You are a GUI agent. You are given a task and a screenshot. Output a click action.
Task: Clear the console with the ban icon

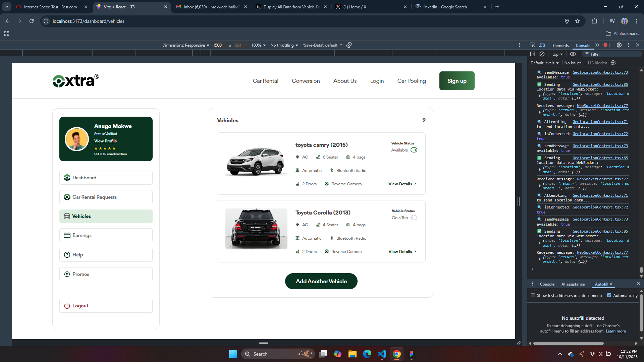[x=542, y=54]
